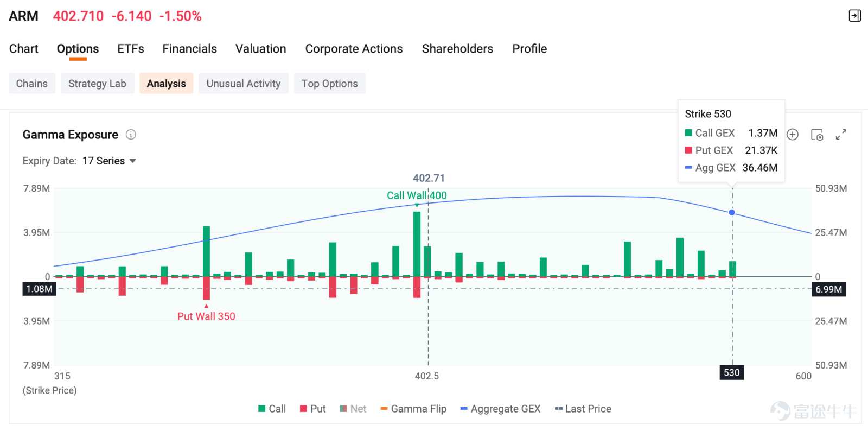
Task: Select the Chains sub-tab
Action: 32,84
